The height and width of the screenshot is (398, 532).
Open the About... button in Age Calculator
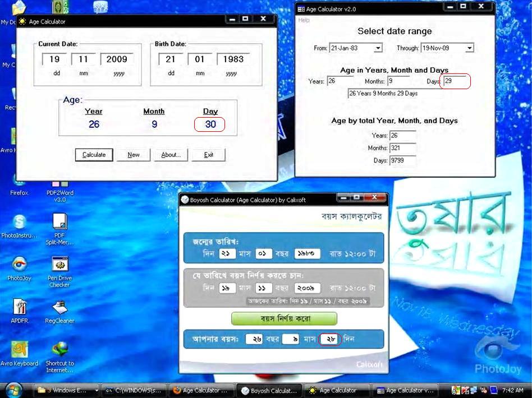coord(171,155)
